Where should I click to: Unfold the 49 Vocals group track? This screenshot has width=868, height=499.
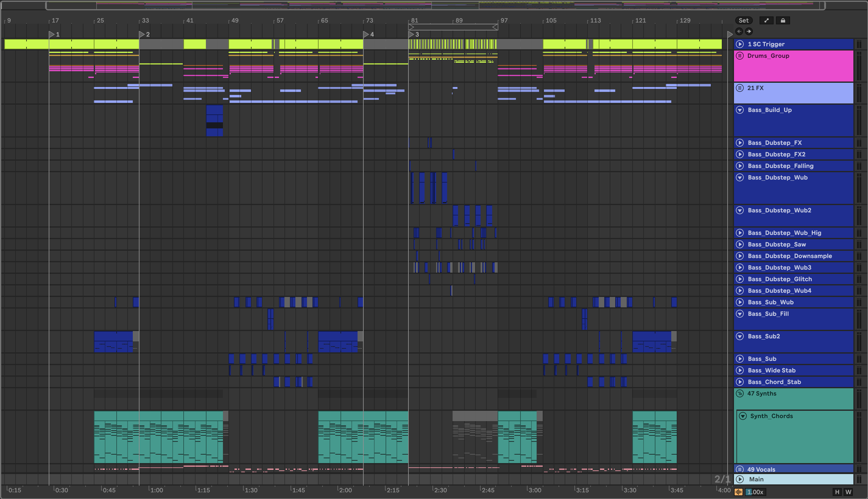point(740,469)
